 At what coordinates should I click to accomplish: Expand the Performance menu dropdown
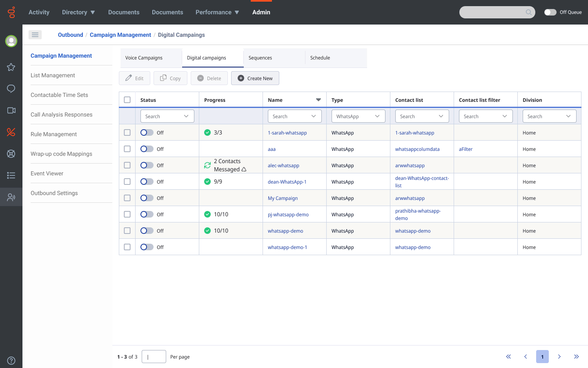[x=217, y=12]
